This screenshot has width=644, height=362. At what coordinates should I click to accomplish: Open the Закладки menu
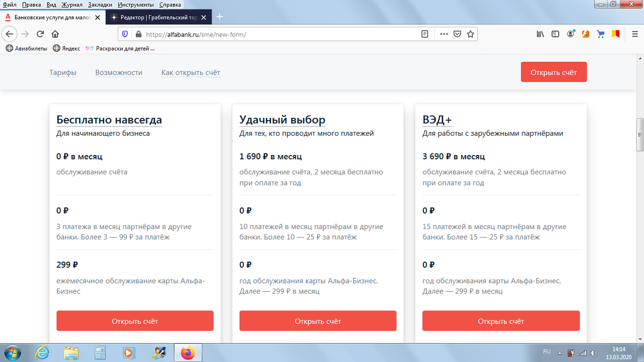coord(100,4)
